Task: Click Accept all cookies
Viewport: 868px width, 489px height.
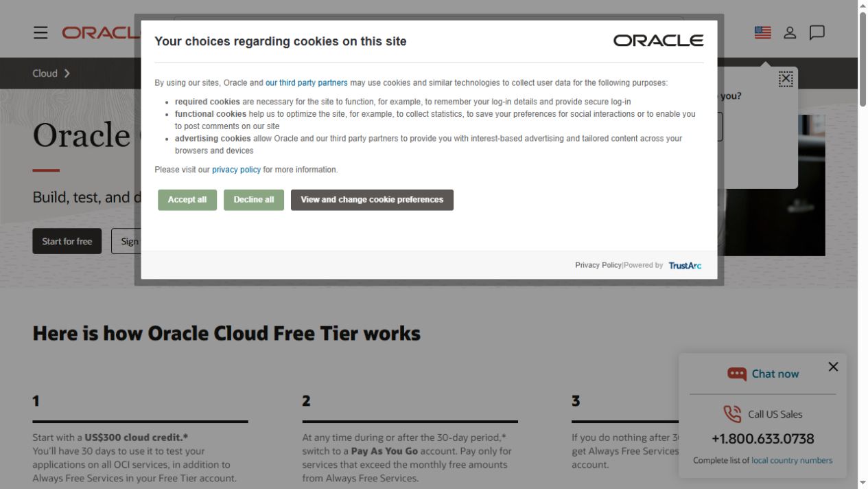Action: tap(187, 200)
